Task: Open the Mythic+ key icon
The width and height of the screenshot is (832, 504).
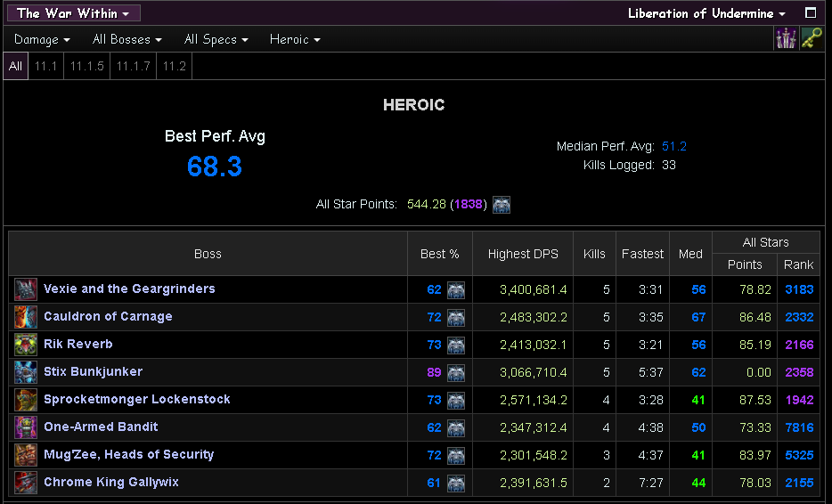Action: point(812,38)
